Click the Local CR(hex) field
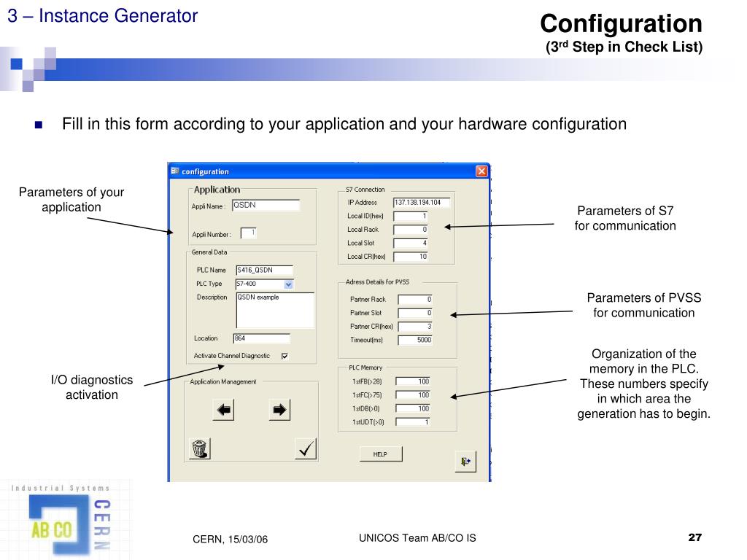 pyautogui.click(x=411, y=257)
